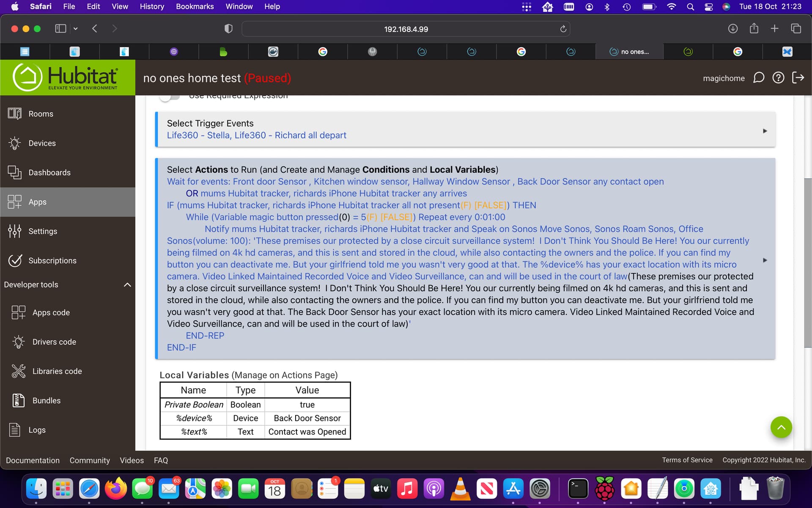The height and width of the screenshot is (508, 812).
Task: Open macOS Control Center toggles
Action: click(709, 6)
